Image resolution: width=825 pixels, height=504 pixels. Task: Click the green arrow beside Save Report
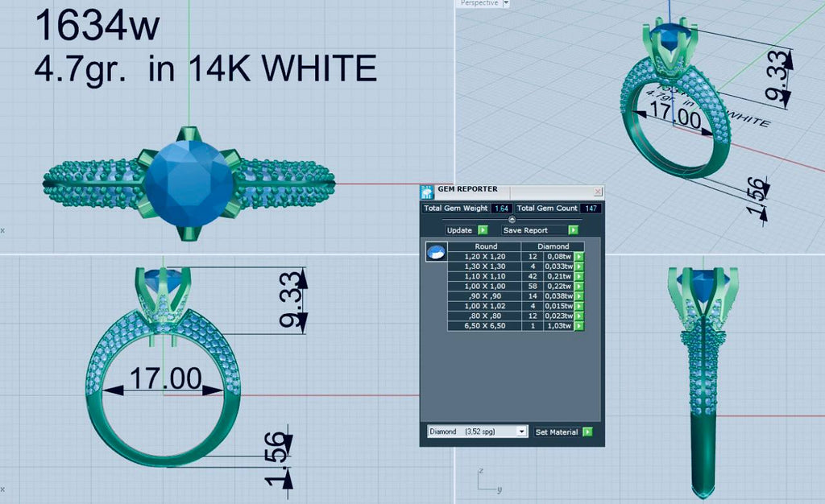point(574,229)
